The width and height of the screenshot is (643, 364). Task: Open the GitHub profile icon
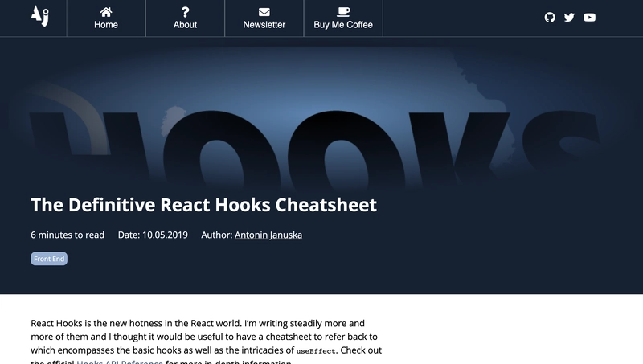pos(550,17)
